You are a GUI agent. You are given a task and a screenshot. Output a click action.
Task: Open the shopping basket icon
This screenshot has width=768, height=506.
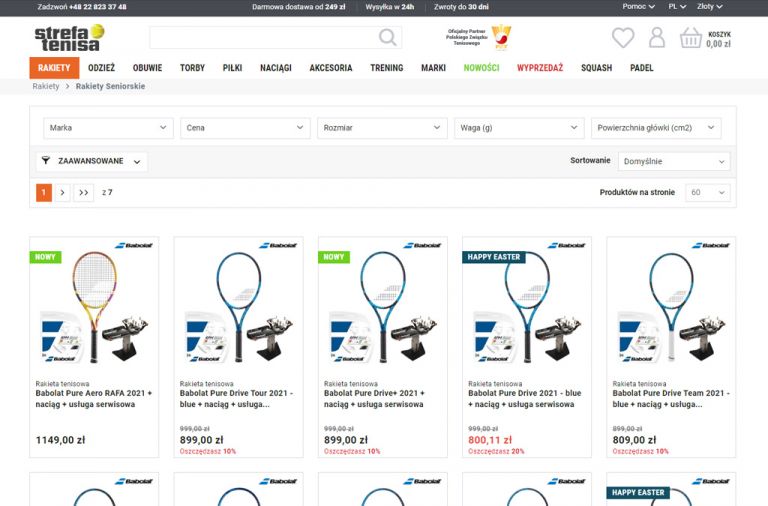pos(691,39)
